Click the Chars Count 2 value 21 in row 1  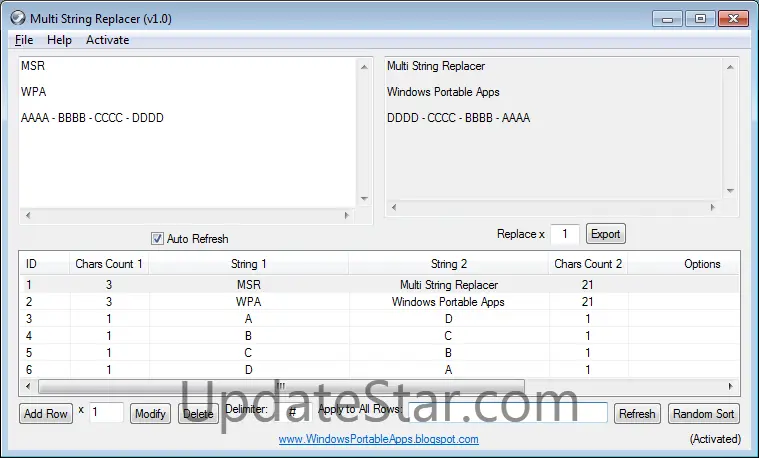pyautogui.click(x=588, y=285)
